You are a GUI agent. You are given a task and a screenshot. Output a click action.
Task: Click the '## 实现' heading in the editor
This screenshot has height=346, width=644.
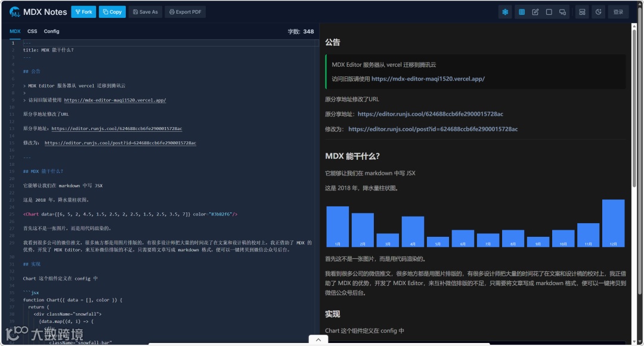32,264
